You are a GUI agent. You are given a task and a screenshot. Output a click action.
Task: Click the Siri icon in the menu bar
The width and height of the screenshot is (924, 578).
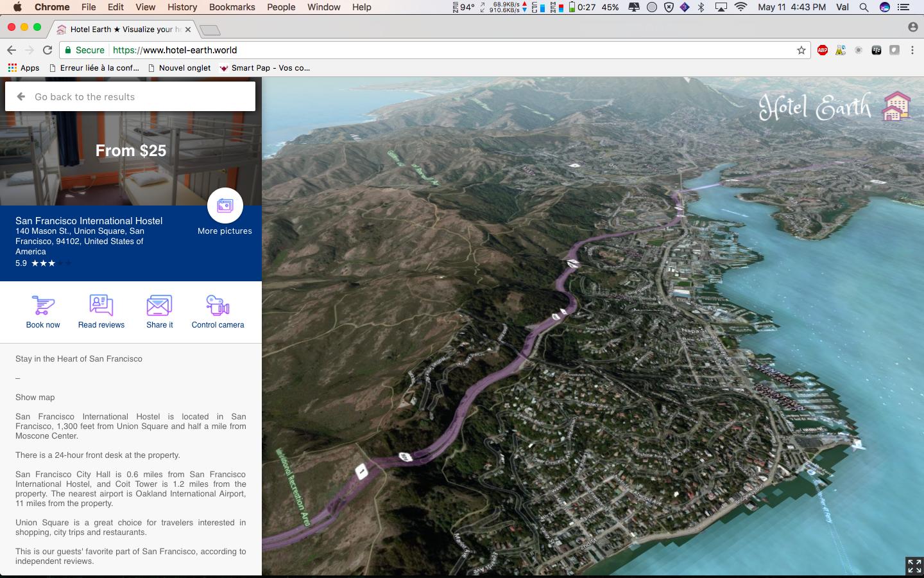tap(885, 7)
